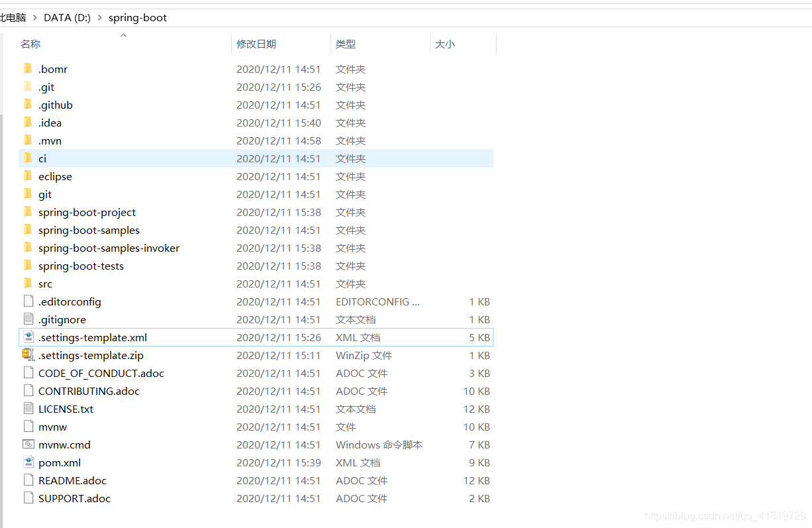Click the .bomr folder icon
This screenshot has height=528, width=812.
click(28, 69)
